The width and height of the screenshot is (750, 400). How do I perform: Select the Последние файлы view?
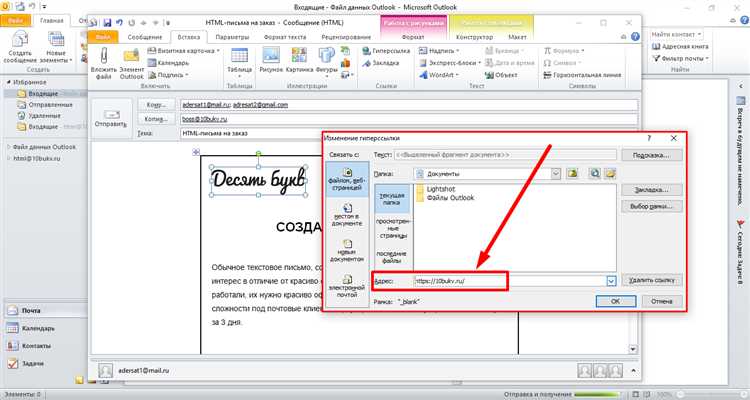pos(392,257)
